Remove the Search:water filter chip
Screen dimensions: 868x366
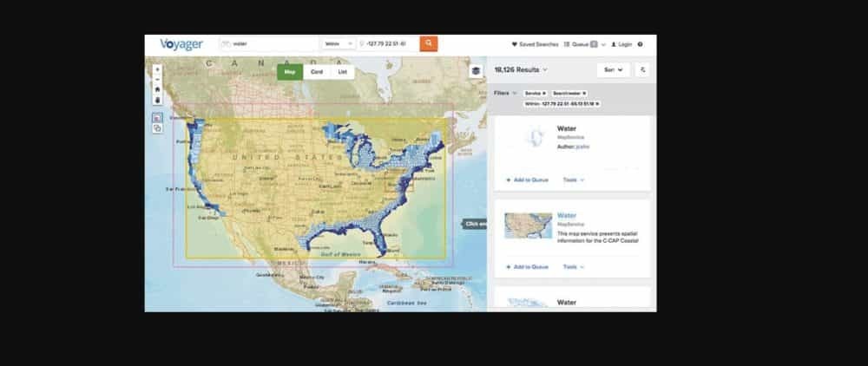point(584,94)
